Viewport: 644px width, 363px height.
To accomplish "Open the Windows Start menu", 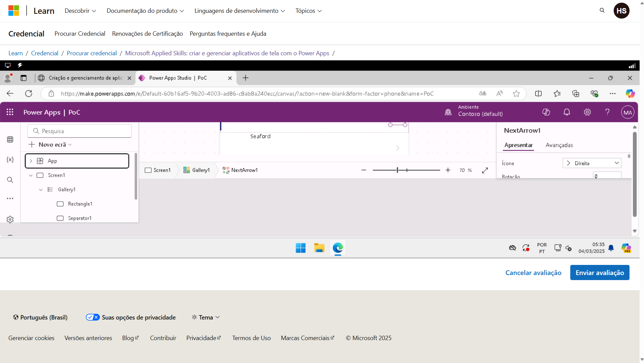I will click(x=300, y=248).
